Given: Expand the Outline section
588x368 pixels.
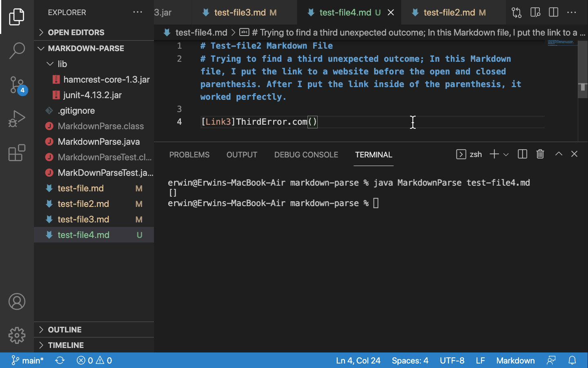Looking at the screenshot, I should click(x=94, y=330).
